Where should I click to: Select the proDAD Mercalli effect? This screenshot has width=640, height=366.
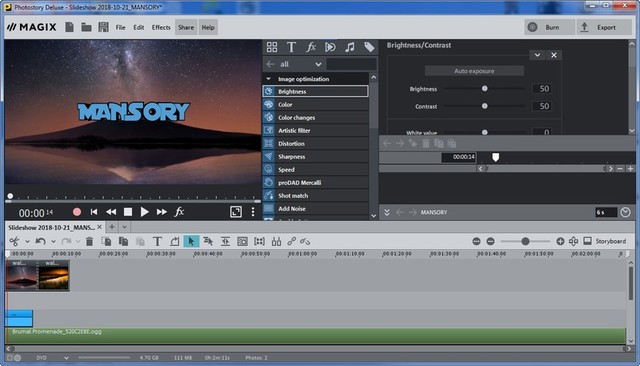pyautogui.click(x=316, y=182)
